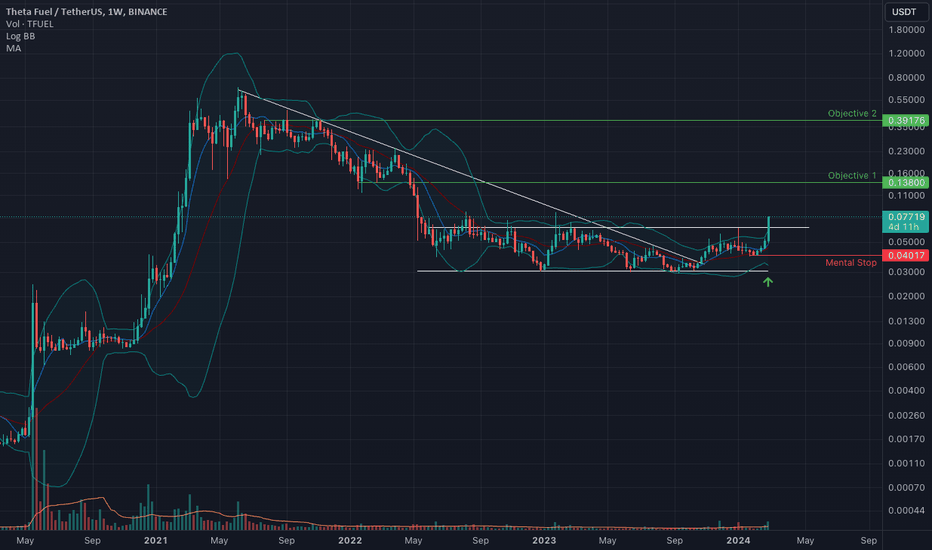Click the 1.80000 price axis value

pyautogui.click(x=906, y=30)
